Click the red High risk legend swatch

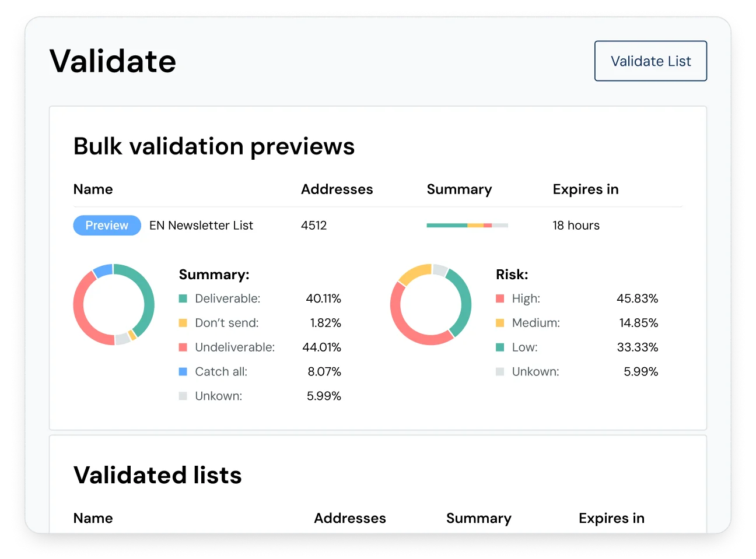point(500,298)
